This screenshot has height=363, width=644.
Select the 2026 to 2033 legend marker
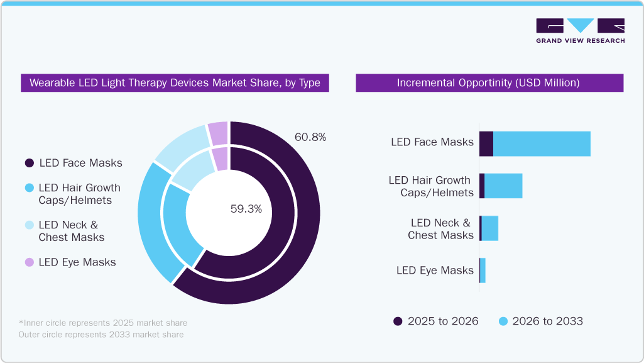click(503, 321)
